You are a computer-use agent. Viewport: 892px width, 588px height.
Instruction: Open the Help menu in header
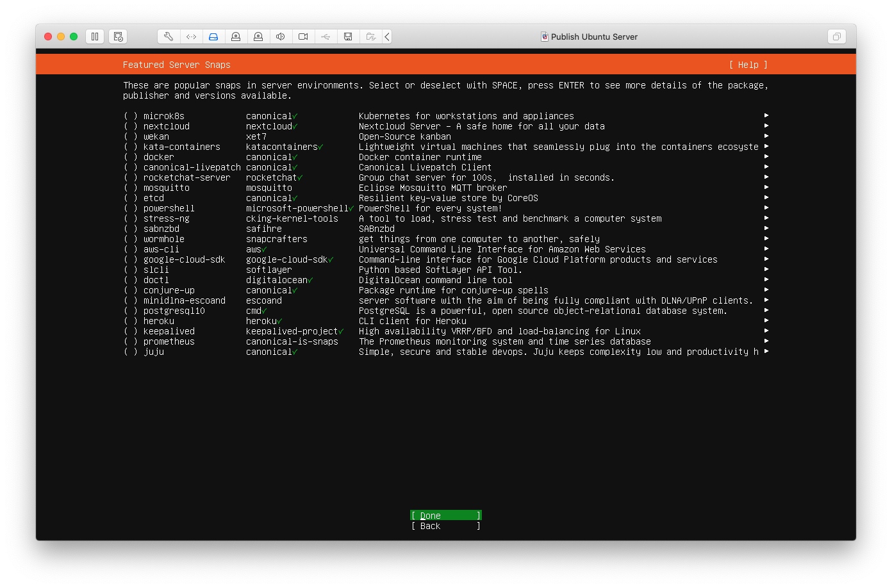point(748,65)
